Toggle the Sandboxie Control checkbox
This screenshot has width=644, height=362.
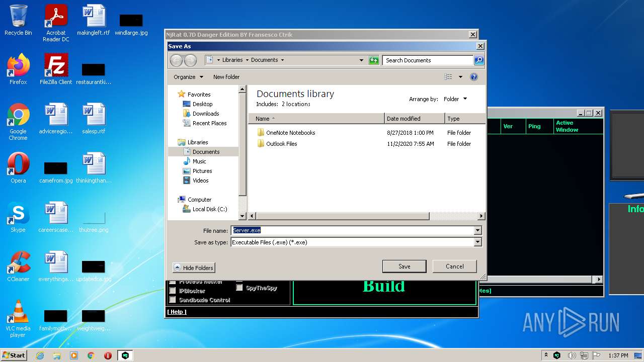[173, 300]
